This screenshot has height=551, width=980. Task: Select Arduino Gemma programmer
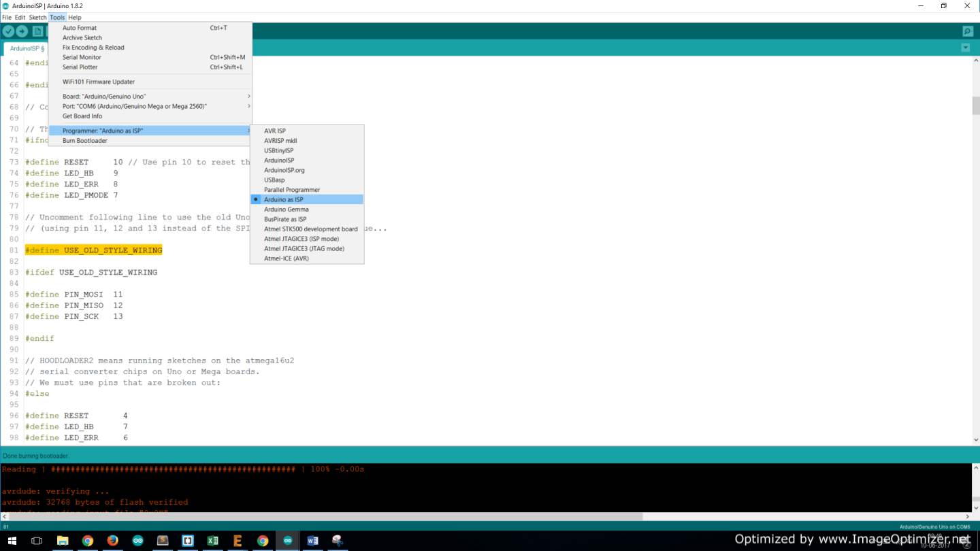pos(307,210)
